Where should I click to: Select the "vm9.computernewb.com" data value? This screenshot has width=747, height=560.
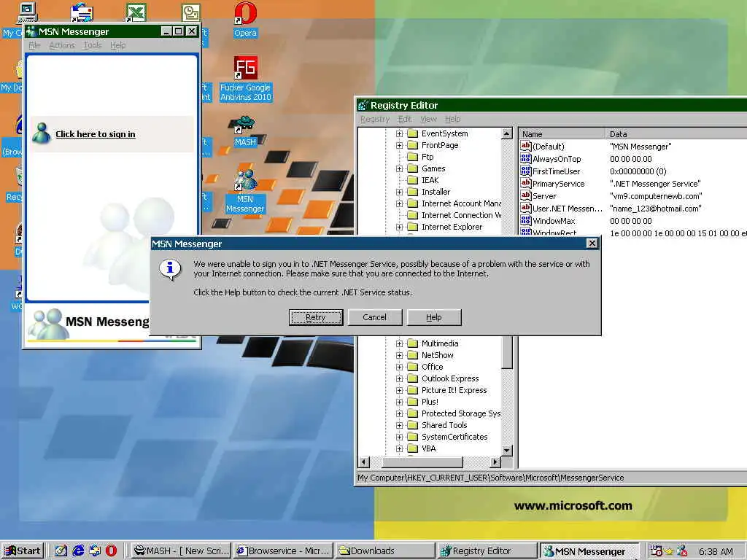[x=656, y=195]
